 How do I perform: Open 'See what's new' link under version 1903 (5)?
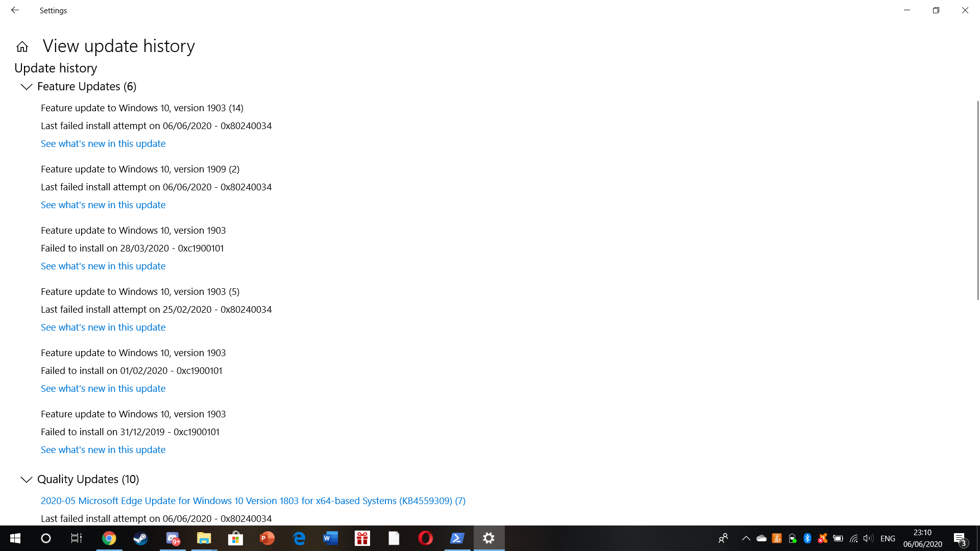103,327
